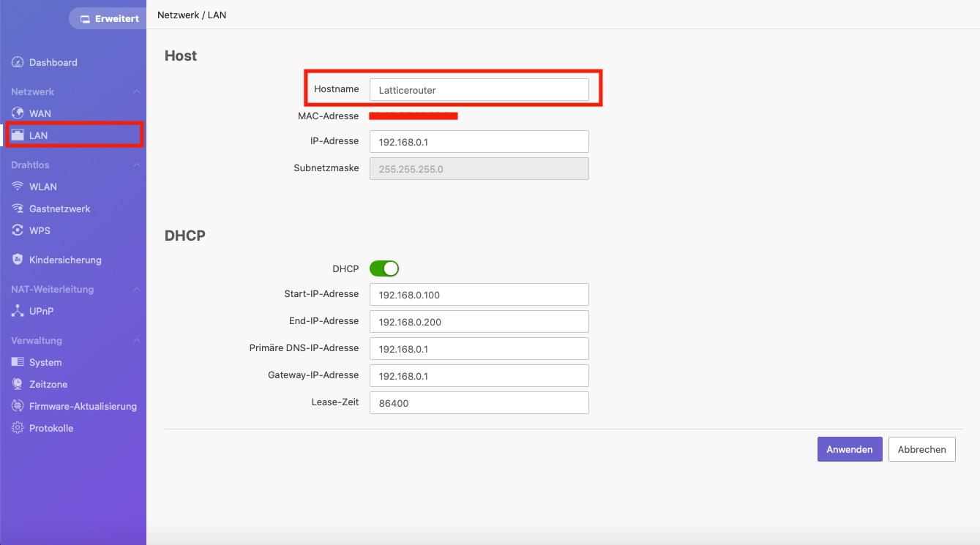Click the UPnP network icon
This screenshot has width=980, height=545.
tap(18, 311)
